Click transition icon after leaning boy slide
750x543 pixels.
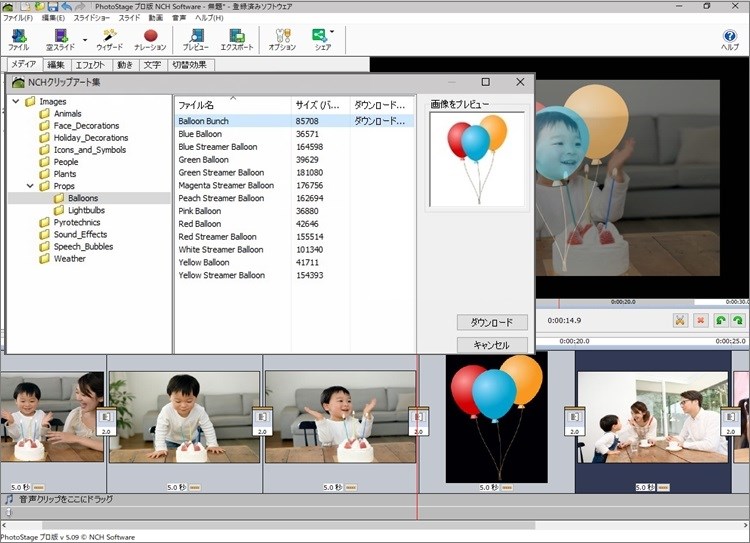(x=263, y=421)
